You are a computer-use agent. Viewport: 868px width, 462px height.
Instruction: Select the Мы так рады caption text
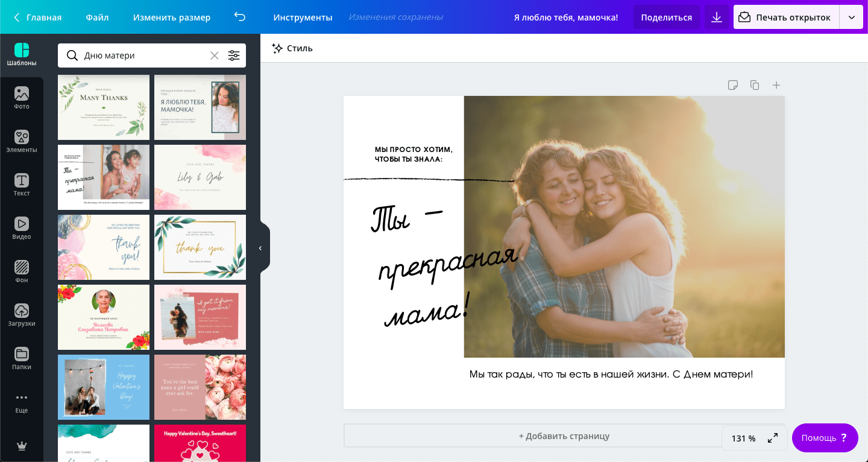pos(611,375)
